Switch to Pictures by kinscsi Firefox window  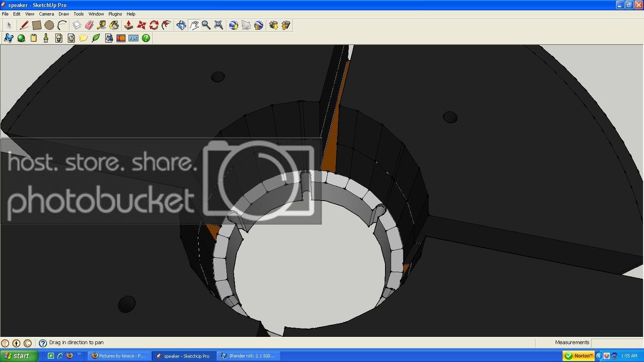[119, 356]
